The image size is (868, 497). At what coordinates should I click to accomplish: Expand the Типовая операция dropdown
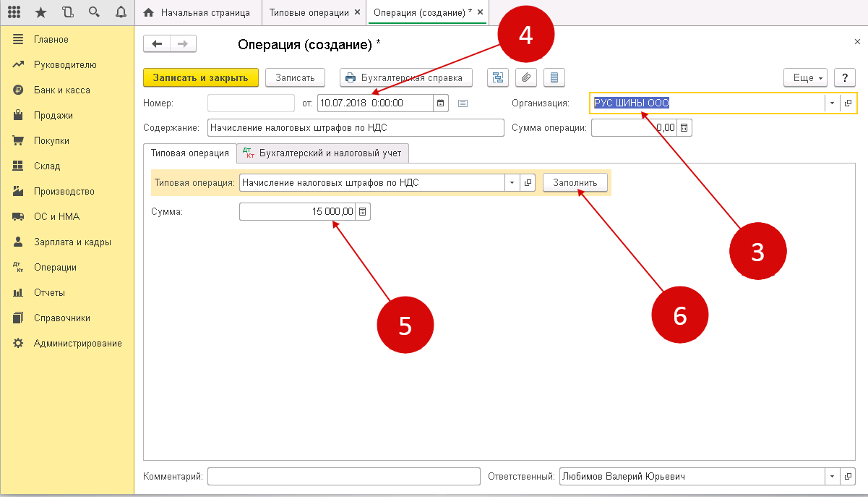click(x=512, y=183)
